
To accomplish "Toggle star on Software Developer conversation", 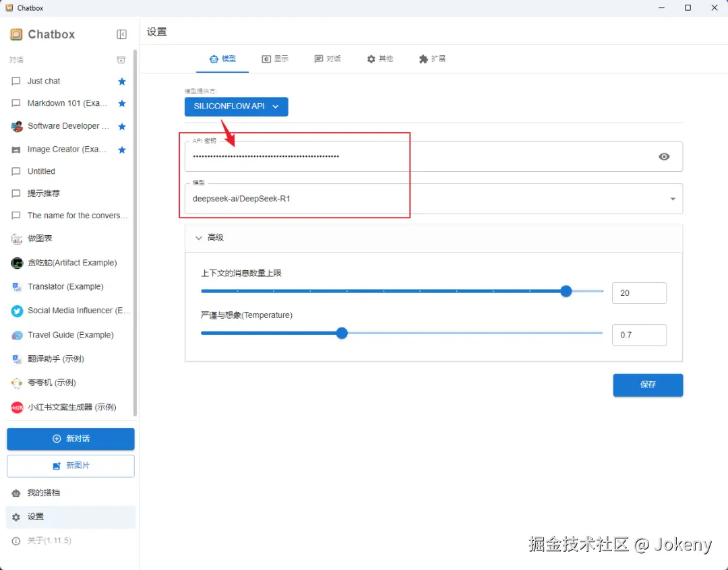I will (122, 126).
